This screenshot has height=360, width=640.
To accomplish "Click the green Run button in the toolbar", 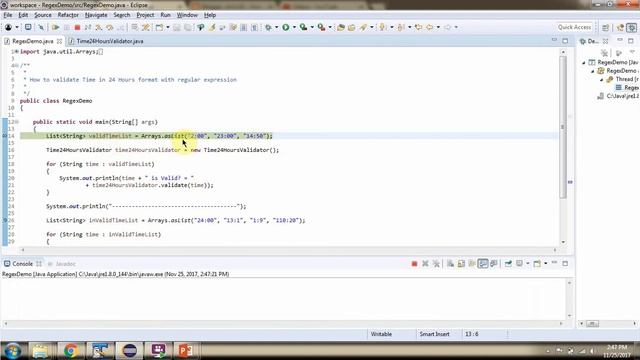I will point(286,27).
